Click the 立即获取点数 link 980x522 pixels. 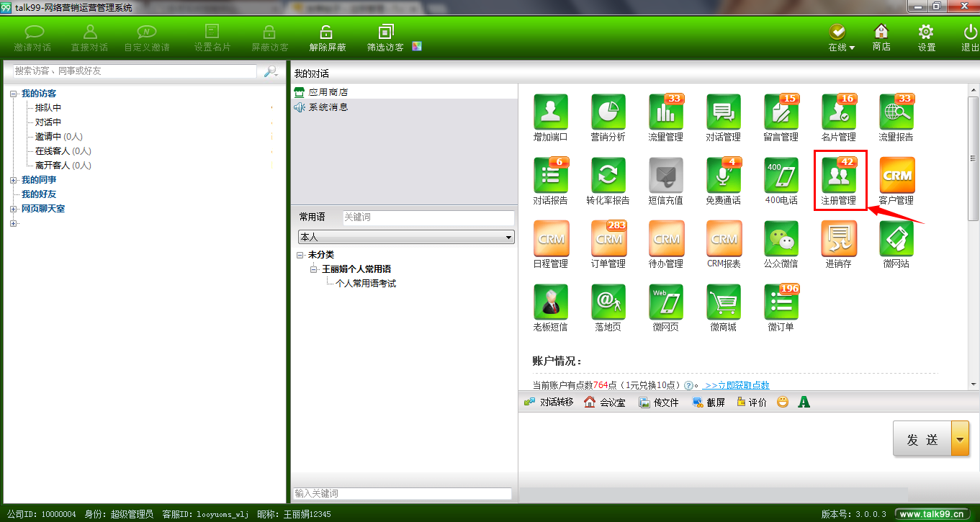(736, 385)
